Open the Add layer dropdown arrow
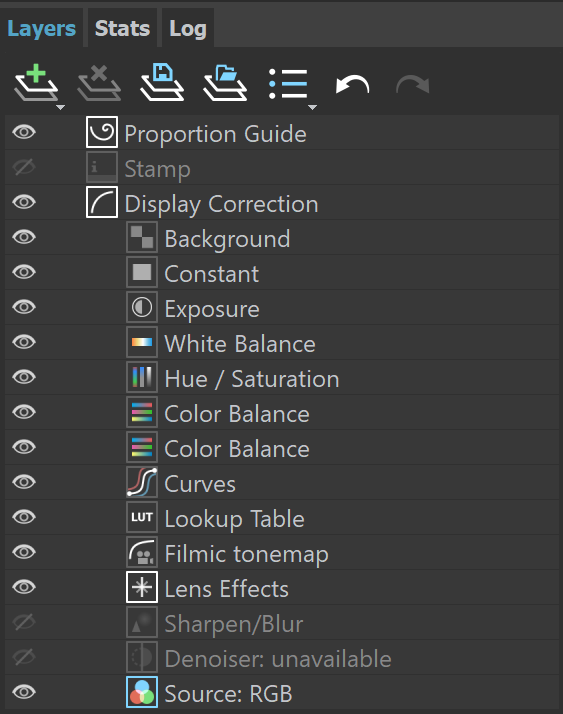Screen dimensions: 563x714 point(60,107)
